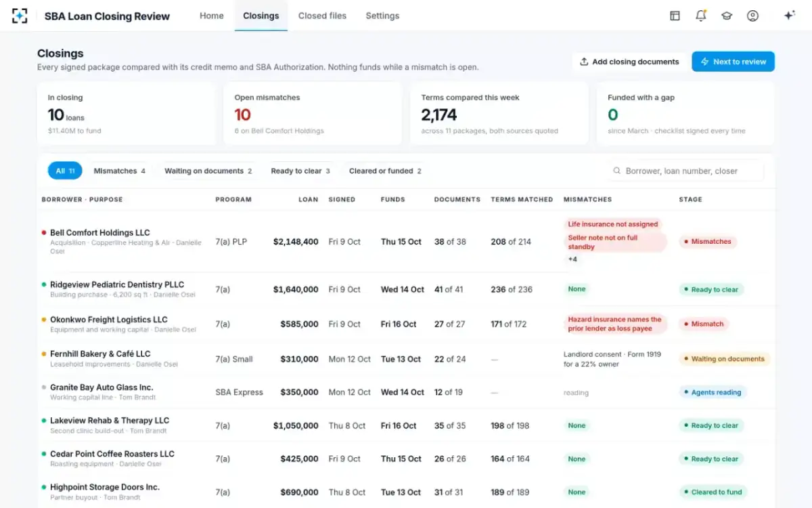Click the Next to review button
The width and height of the screenshot is (812, 508).
(733, 62)
